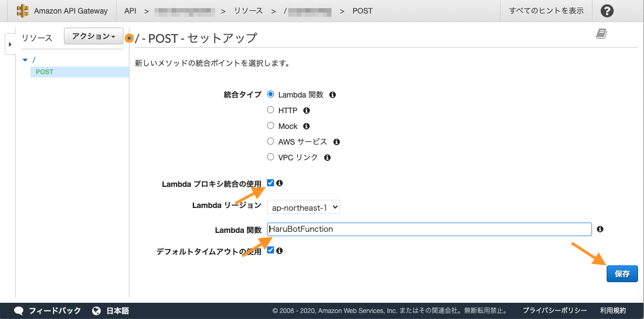Open the アクション dropdown menu
The height and width of the screenshot is (319, 644).
[94, 36]
